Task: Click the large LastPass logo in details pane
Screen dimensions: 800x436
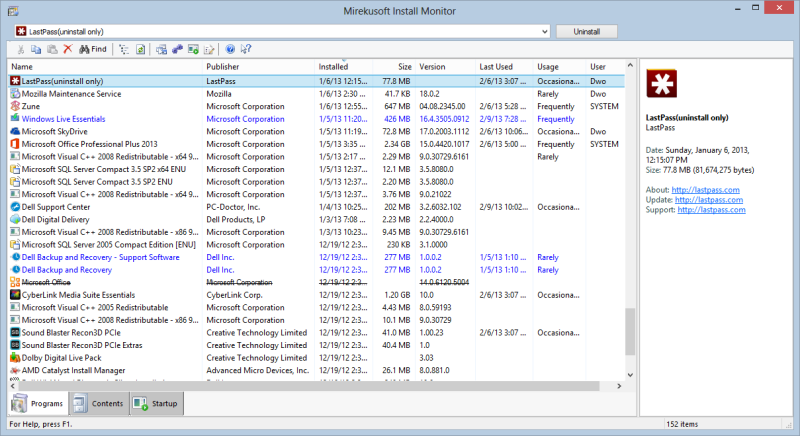Action: click(662, 83)
